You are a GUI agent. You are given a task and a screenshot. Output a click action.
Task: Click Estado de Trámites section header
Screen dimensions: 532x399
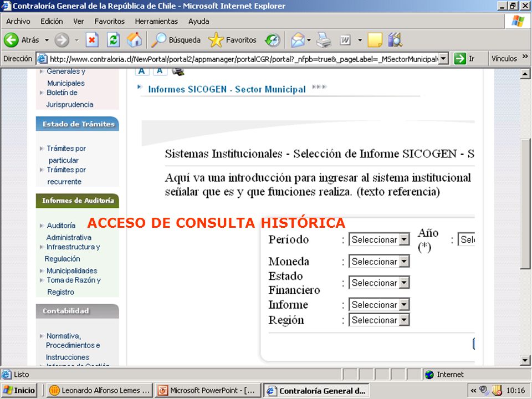point(78,124)
